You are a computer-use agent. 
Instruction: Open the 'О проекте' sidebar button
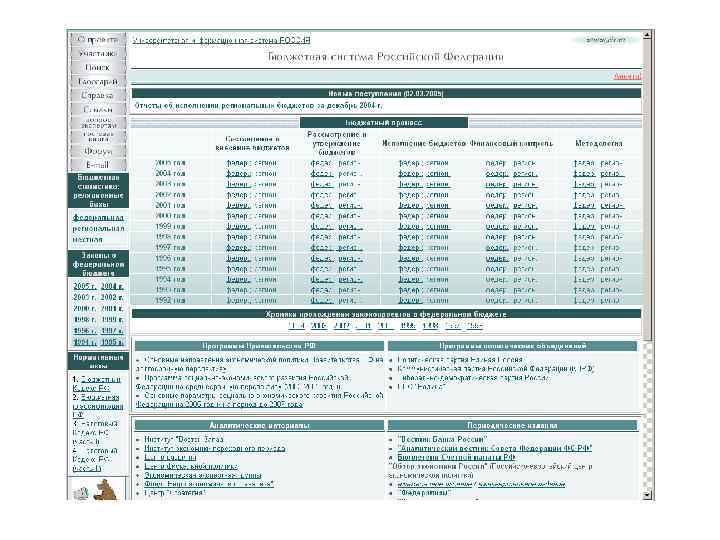[x=98, y=39]
